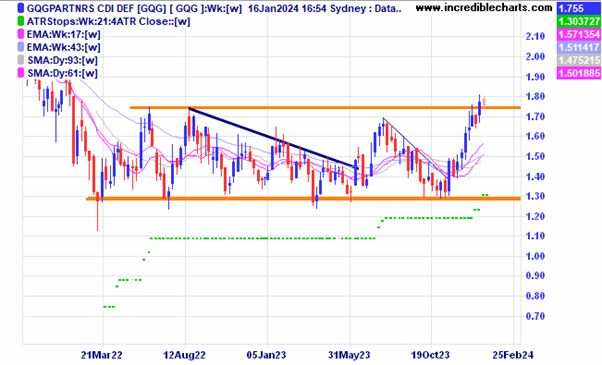Select the thick dark blue descending trendline

click(273, 138)
